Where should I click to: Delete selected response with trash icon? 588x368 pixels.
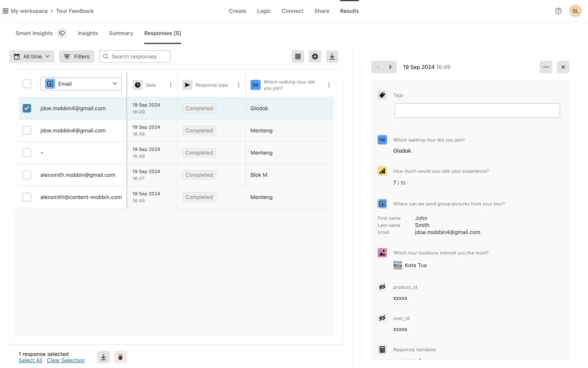120,357
